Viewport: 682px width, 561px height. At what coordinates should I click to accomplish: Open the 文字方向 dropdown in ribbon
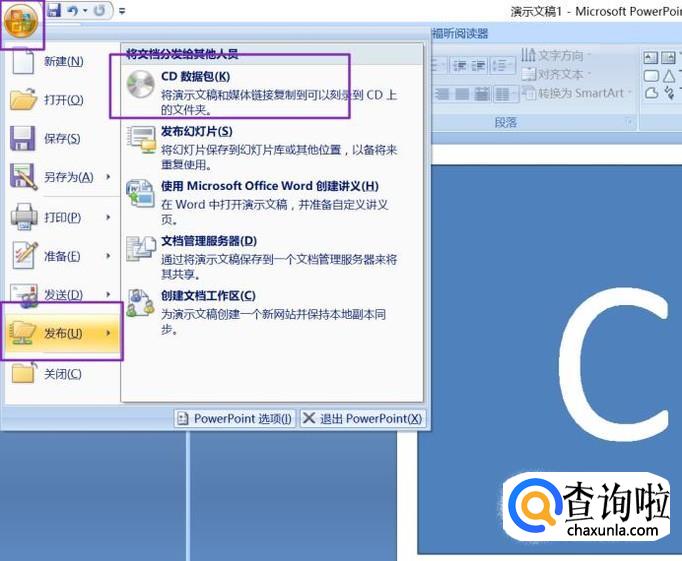coord(557,55)
